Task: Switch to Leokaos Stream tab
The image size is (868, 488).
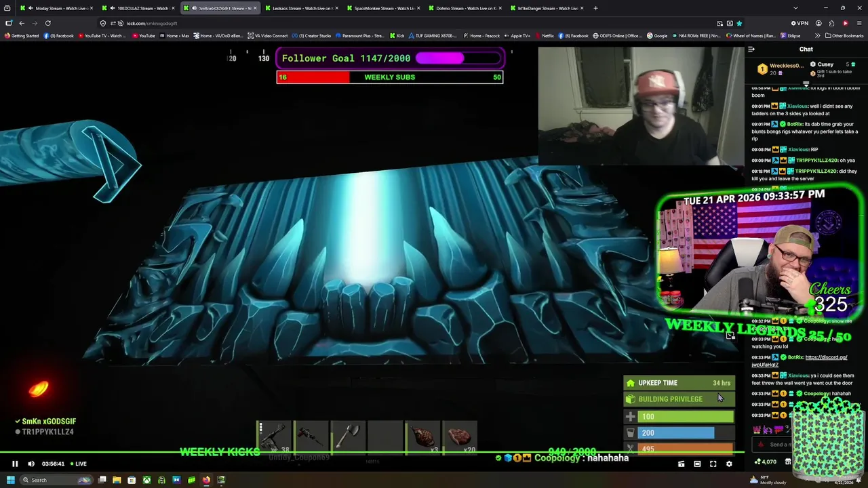Action: [300, 8]
